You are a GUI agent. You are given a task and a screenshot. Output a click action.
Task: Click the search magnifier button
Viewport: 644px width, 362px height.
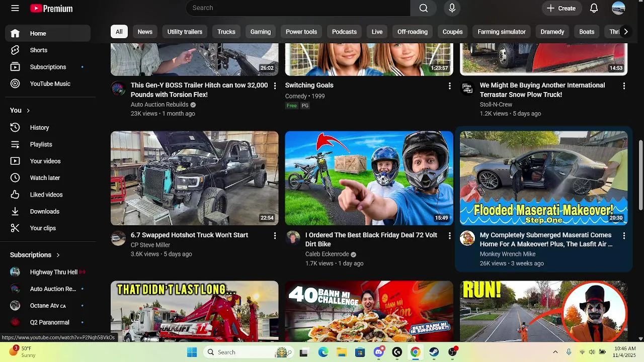[424, 8]
